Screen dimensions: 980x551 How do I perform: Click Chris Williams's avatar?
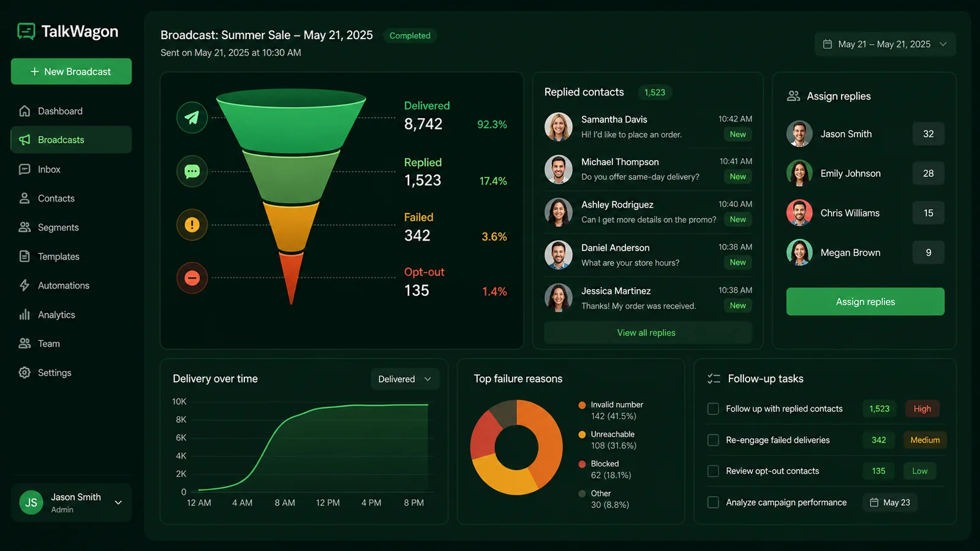(x=799, y=213)
